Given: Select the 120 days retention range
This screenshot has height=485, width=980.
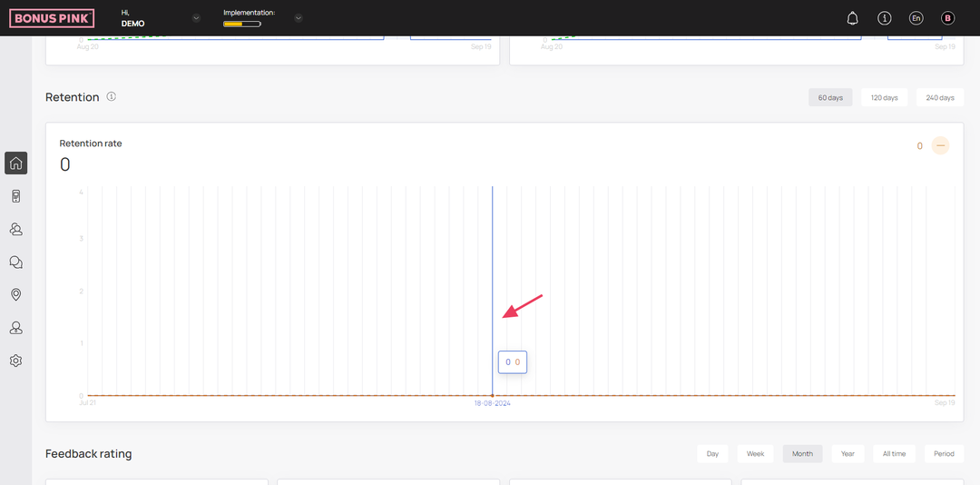Looking at the screenshot, I should tap(885, 97).
